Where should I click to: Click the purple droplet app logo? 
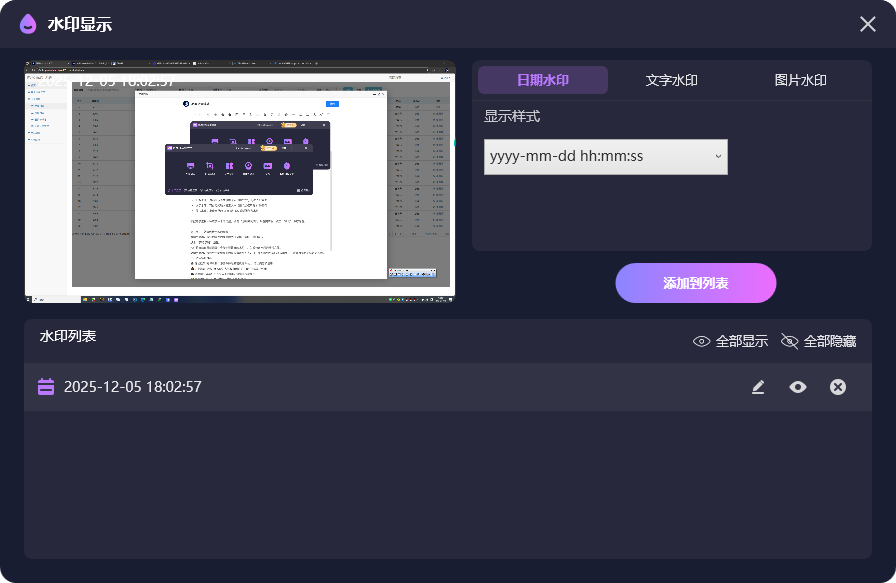28,24
